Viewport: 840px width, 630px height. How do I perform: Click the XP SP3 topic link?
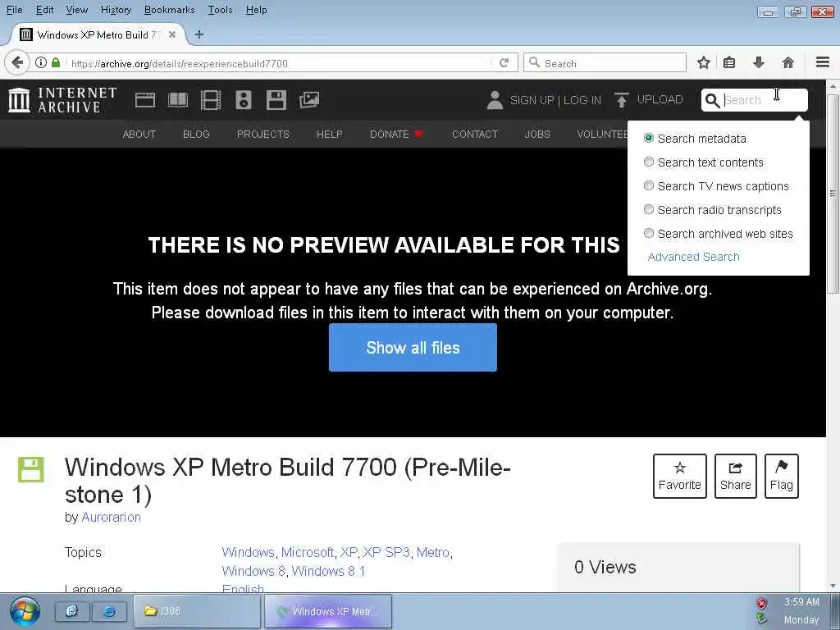pyautogui.click(x=386, y=552)
